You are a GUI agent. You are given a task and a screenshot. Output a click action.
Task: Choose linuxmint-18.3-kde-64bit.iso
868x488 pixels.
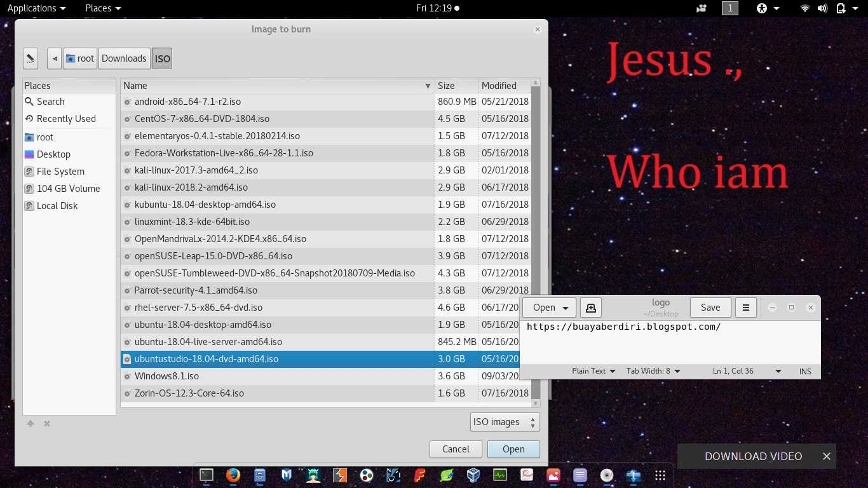pyautogui.click(x=326, y=222)
